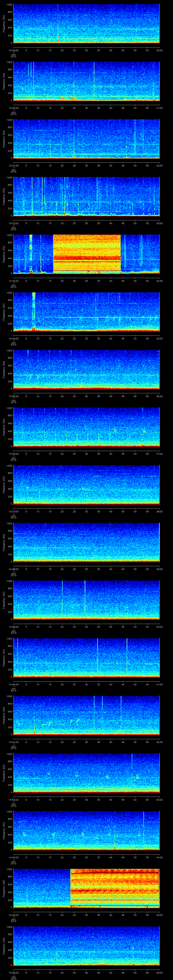Select the spectrogram panel starting at 14:43:00
This screenshot has height=980, width=173.
coord(87,831)
